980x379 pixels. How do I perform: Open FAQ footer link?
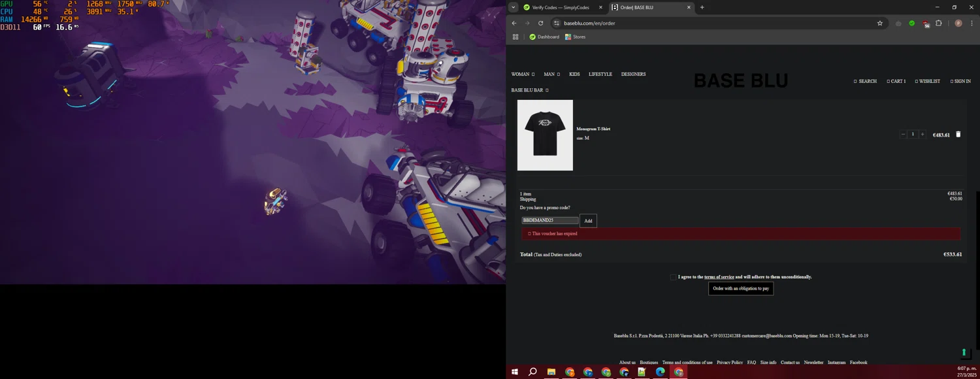[751, 363]
